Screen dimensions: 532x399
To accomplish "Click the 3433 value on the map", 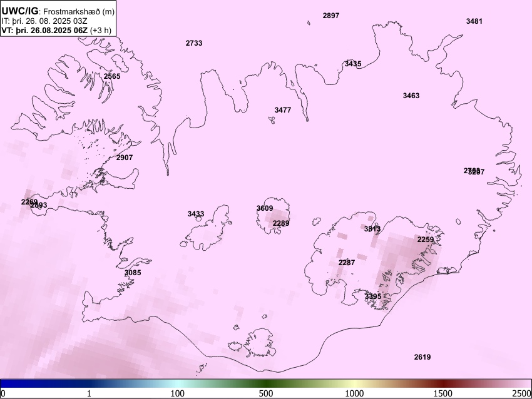I will pyautogui.click(x=196, y=214).
